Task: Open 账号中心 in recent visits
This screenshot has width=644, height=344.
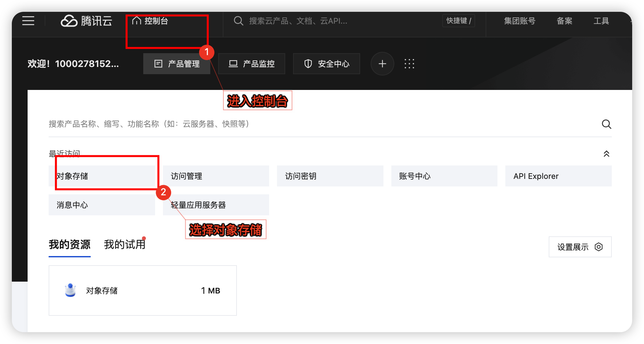Action: (444, 176)
